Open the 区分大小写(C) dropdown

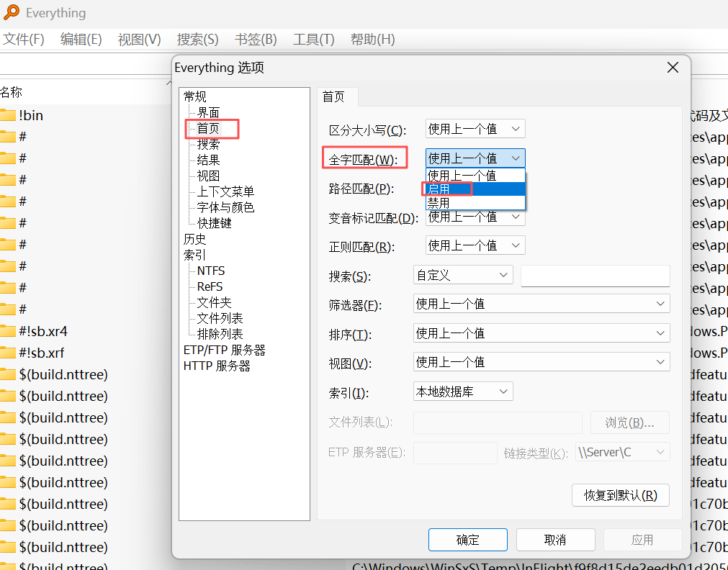coord(475,129)
